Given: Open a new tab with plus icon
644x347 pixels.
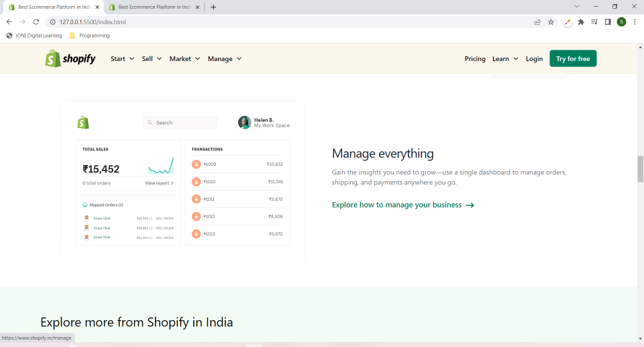Looking at the screenshot, I should pyautogui.click(x=213, y=7).
